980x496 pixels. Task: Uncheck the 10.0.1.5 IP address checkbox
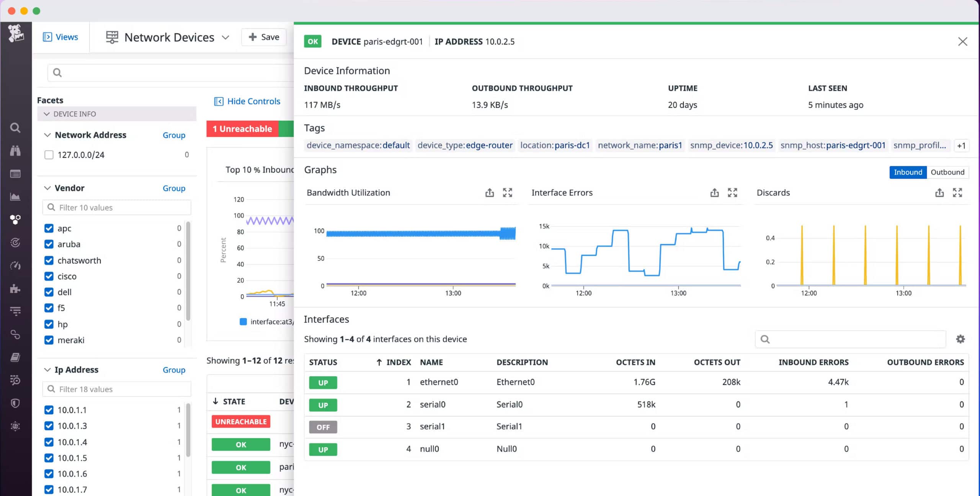point(49,458)
